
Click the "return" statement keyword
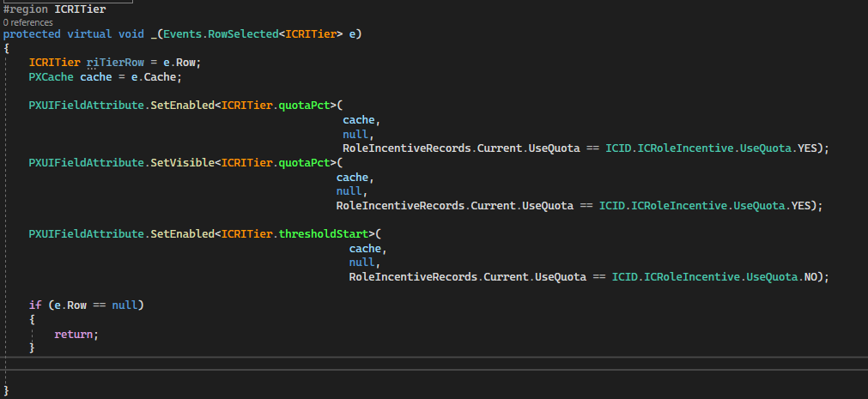(x=74, y=335)
